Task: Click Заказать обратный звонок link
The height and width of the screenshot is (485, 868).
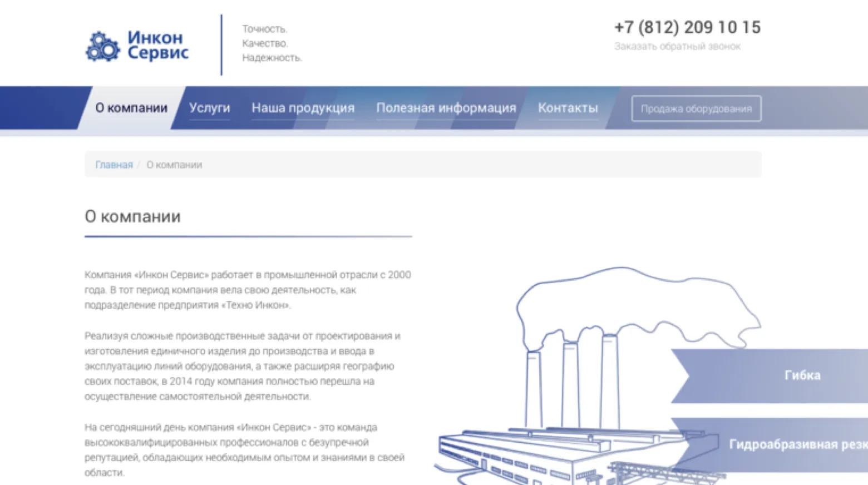Action: pos(677,46)
